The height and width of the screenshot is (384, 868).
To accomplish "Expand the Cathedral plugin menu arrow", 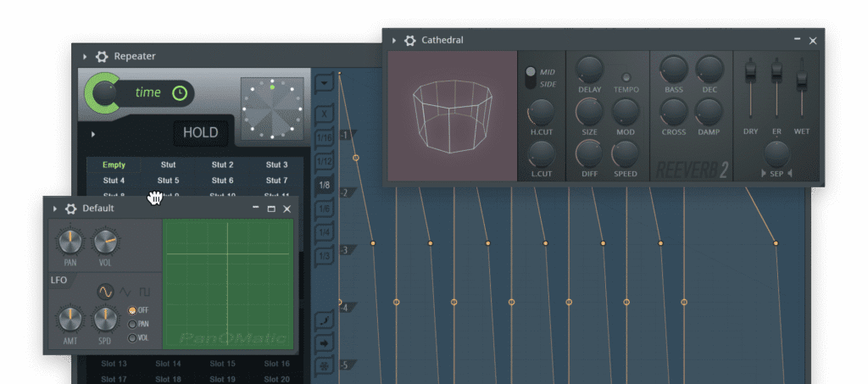I will tap(394, 41).
